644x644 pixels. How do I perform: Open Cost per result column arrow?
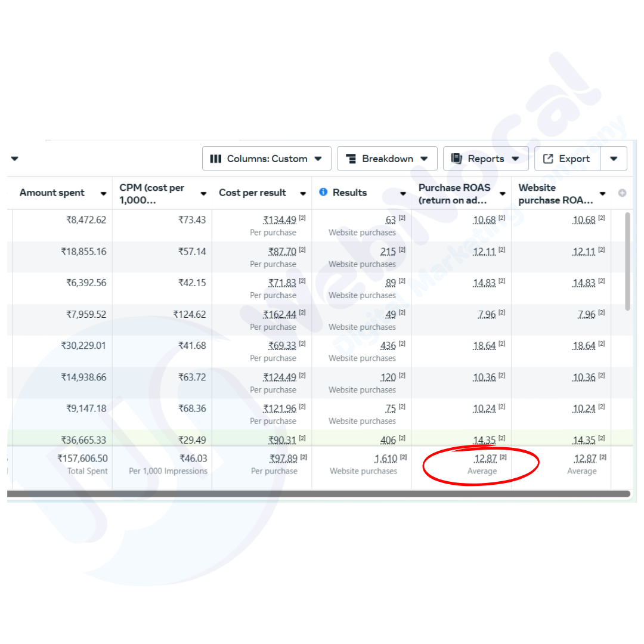(x=303, y=194)
